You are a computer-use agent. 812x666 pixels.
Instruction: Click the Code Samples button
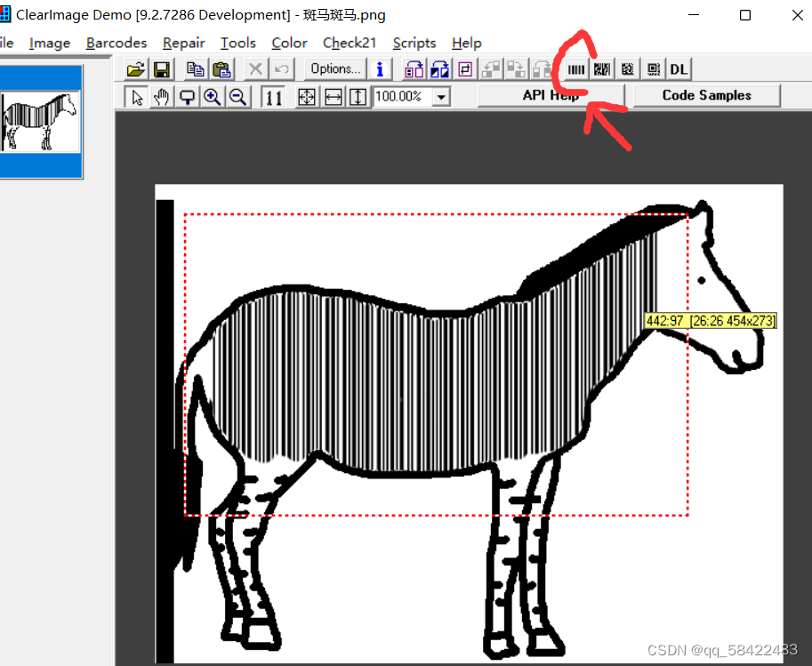[706, 96]
